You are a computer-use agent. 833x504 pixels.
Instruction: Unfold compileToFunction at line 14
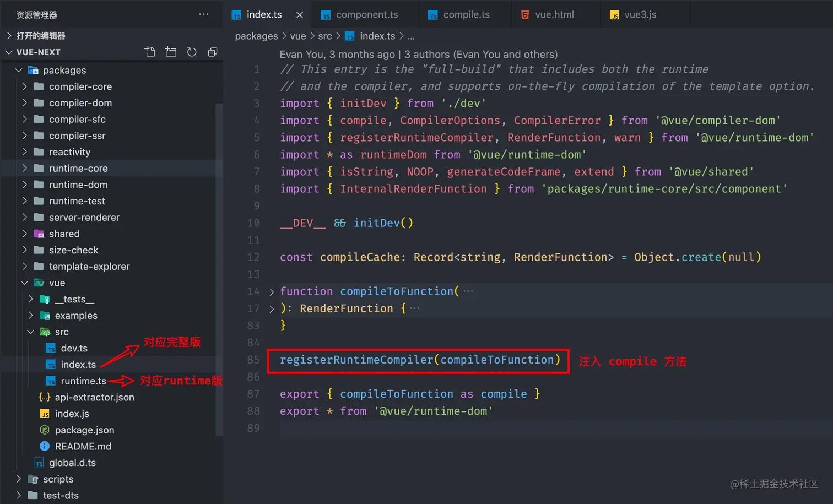pos(271,291)
